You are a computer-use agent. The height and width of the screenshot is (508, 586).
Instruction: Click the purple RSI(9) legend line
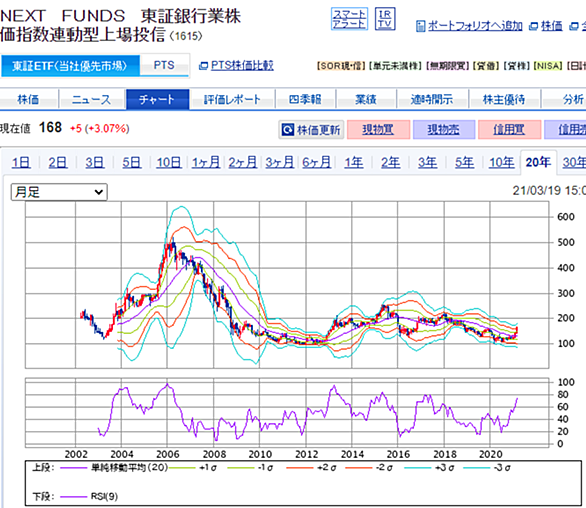pyautogui.click(x=74, y=497)
